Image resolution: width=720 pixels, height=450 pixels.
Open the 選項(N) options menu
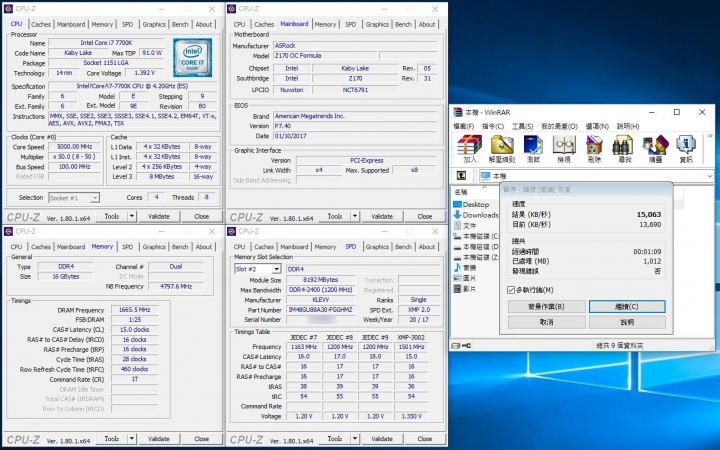click(x=597, y=126)
